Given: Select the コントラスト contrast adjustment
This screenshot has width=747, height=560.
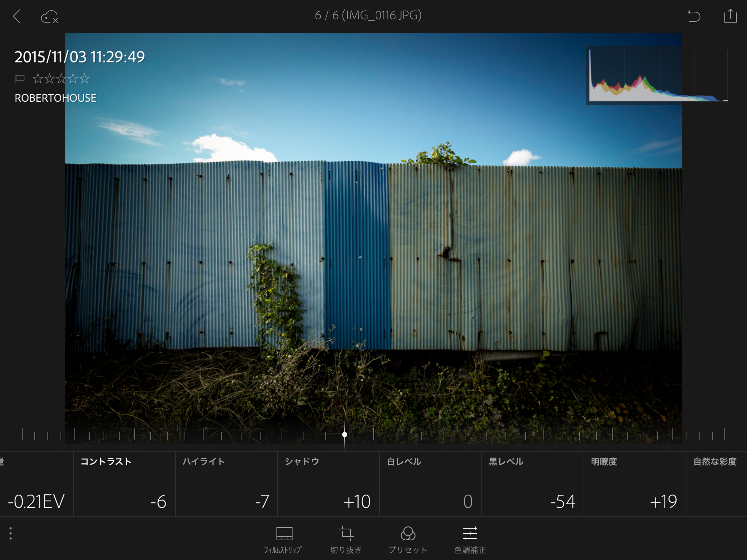Looking at the screenshot, I should (124, 484).
